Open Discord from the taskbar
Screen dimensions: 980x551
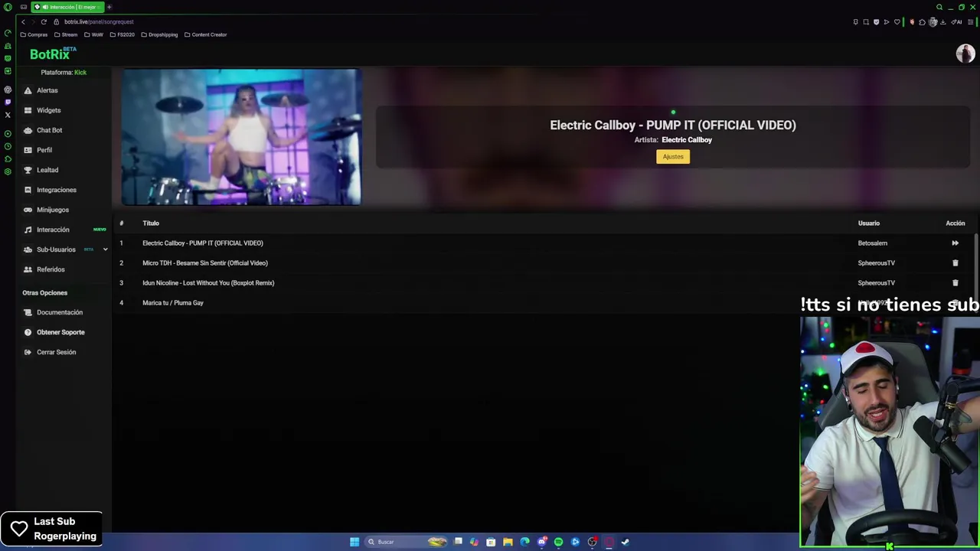coord(541,542)
